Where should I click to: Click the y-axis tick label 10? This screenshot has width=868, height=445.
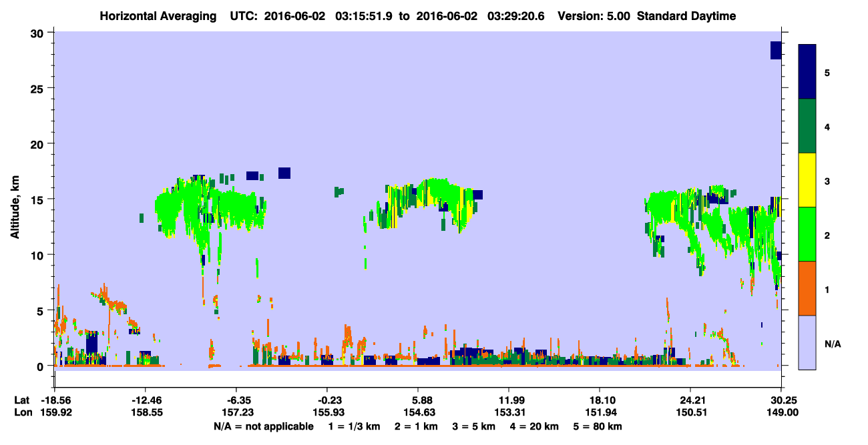point(39,254)
